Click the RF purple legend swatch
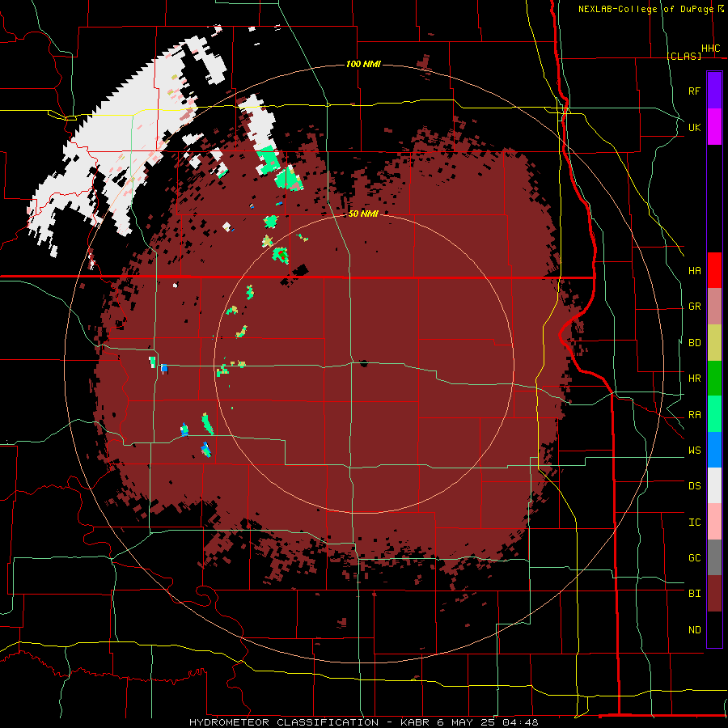This screenshot has width=728, height=728. [x=714, y=90]
